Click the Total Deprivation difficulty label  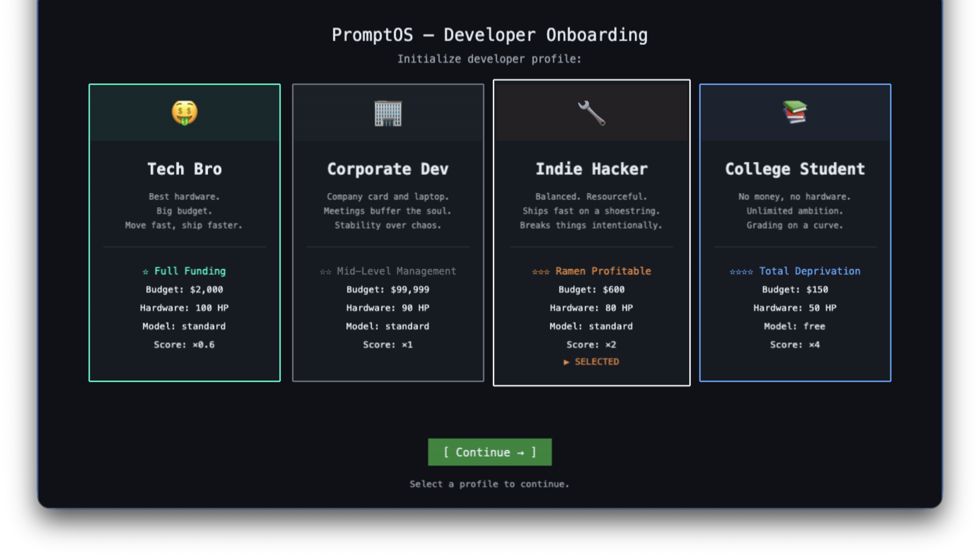[x=809, y=271]
